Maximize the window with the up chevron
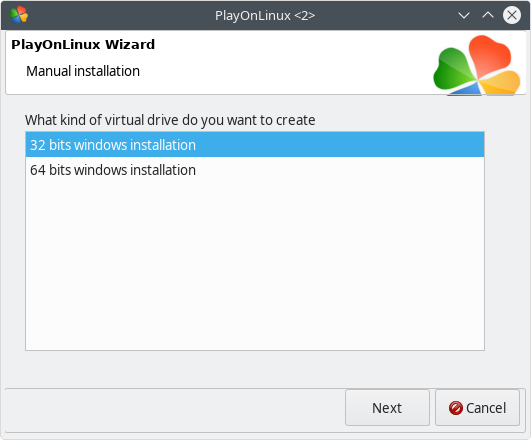 [x=488, y=15]
